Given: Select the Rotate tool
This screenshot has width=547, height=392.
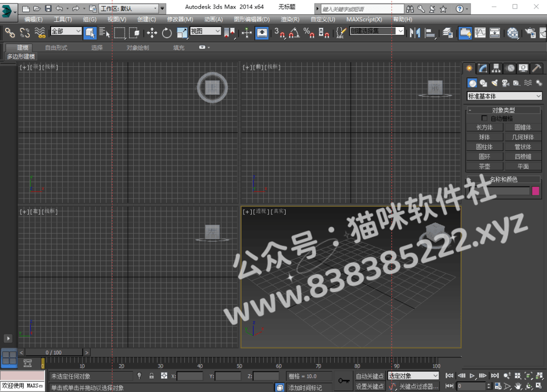Looking at the screenshot, I should tap(167, 33).
